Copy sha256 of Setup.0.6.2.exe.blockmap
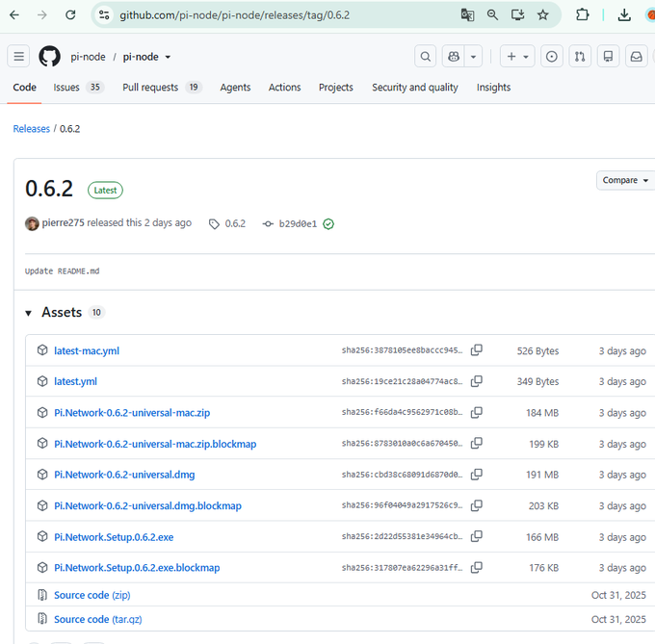The width and height of the screenshot is (655, 644). pos(476,567)
